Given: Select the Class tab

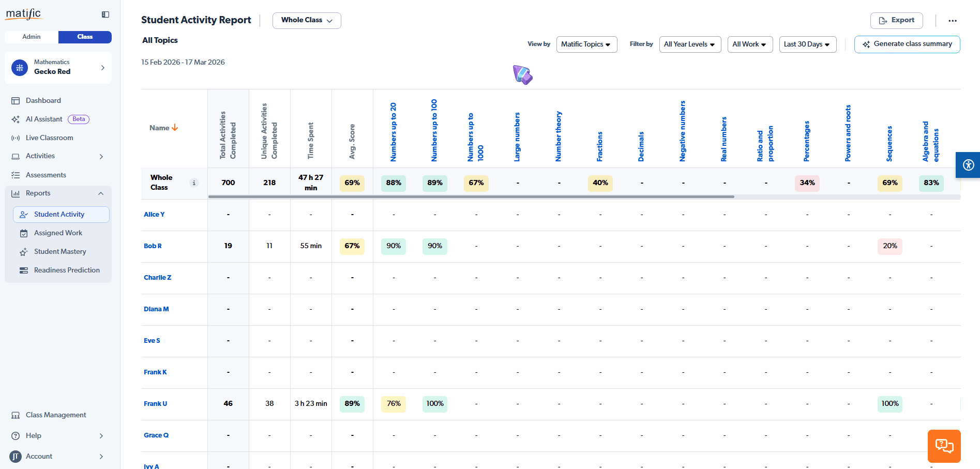Looking at the screenshot, I should (85, 37).
